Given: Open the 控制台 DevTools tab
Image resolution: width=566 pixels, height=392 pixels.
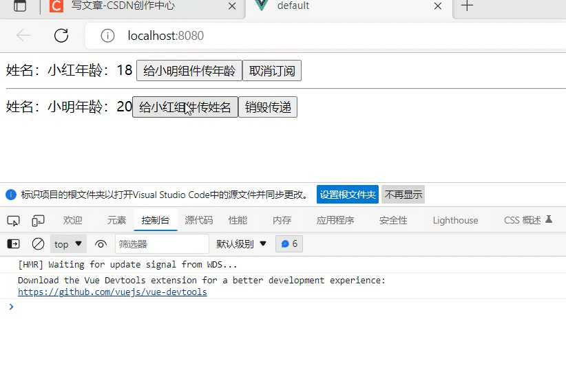Looking at the screenshot, I should [x=155, y=220].
